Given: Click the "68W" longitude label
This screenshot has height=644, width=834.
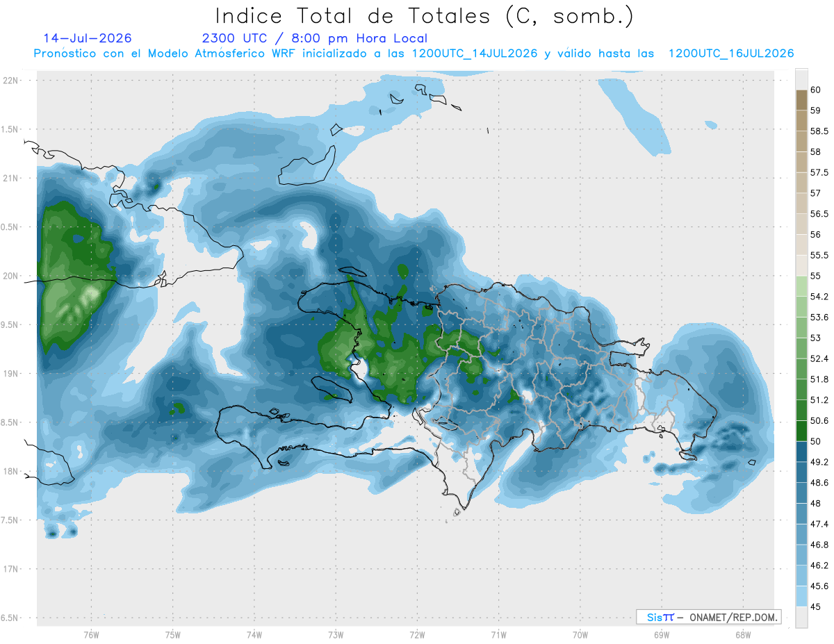Looking at the screenshot, I should pyautogui.click(x=743, y=634).
